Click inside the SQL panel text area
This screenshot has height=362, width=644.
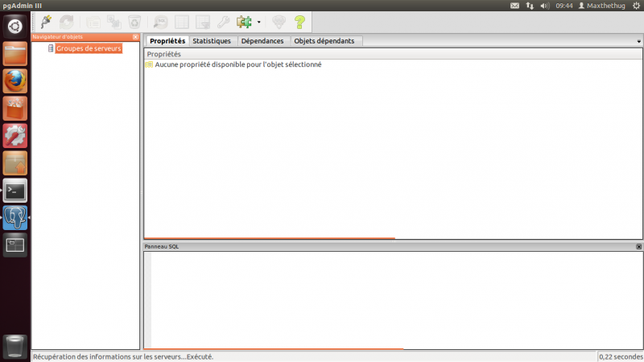pyautogui.click(x=394, y=298)
